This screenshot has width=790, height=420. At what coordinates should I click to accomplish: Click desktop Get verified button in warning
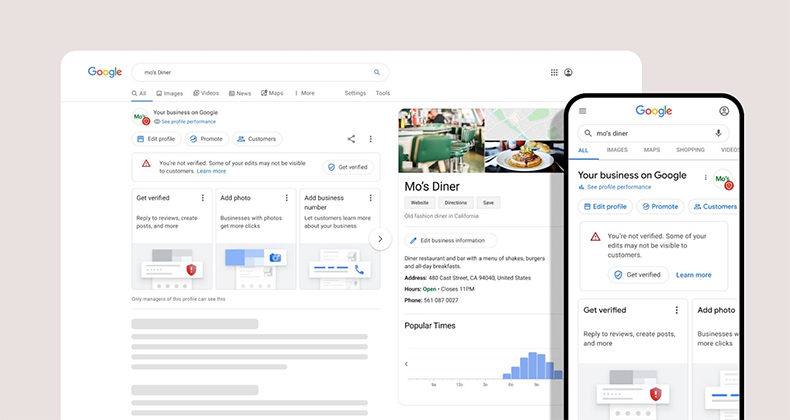tap(348, 167)
